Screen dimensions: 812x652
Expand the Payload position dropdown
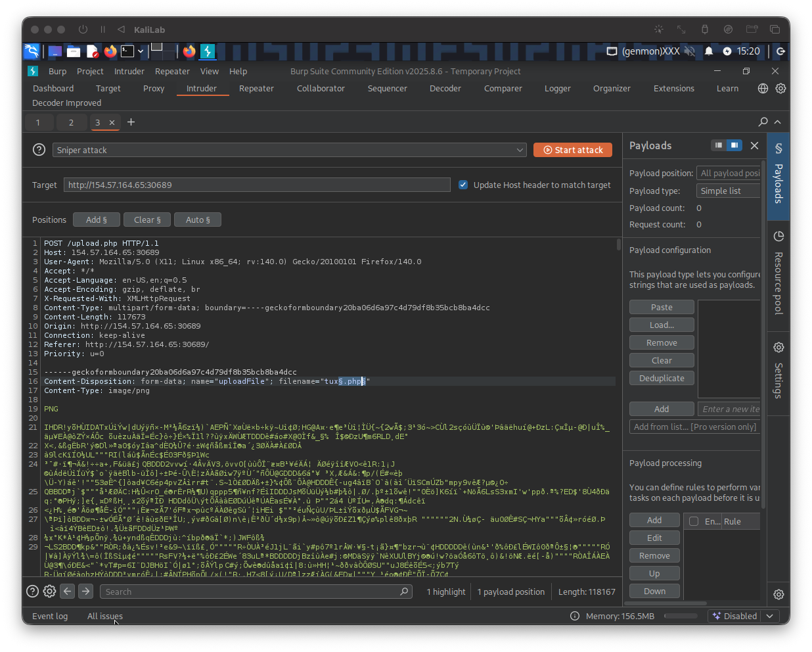click(x=728, y=174)
